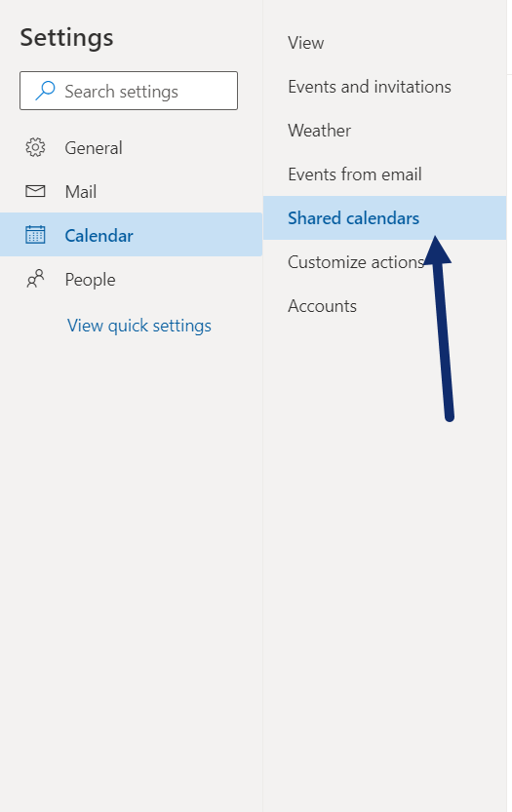Open the Customize actions option
Screen dimensions: 512x812
coord(384,262)
